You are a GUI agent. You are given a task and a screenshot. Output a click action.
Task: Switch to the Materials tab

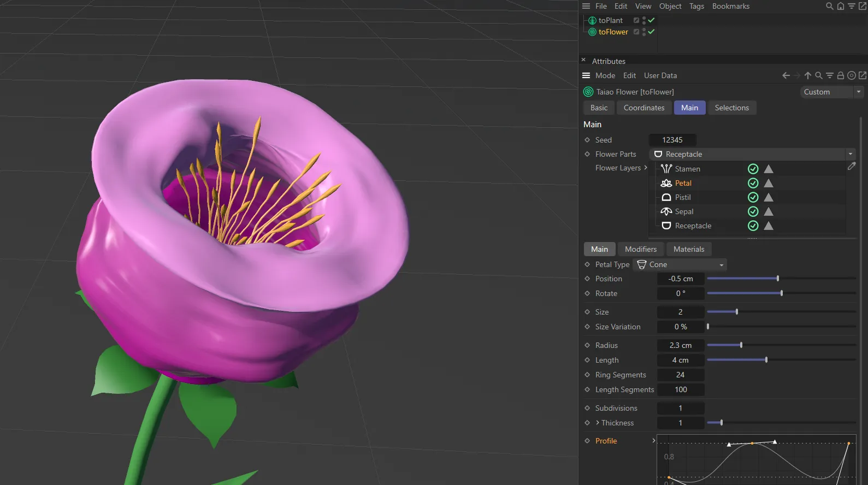(x=689, y=249)
